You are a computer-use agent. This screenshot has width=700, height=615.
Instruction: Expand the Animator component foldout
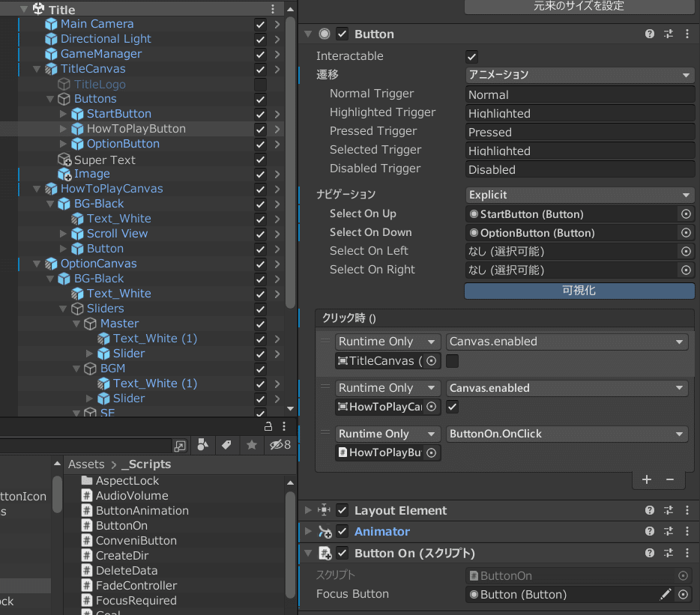308,531
